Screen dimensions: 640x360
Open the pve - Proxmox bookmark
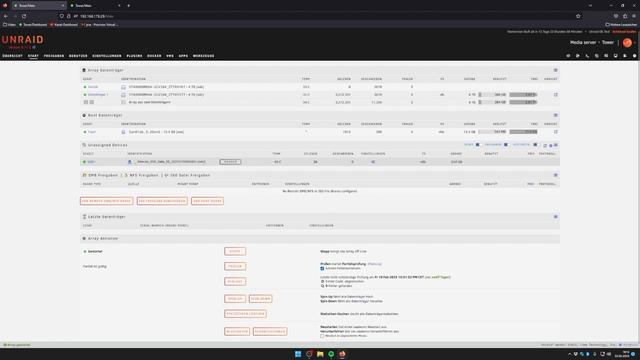[100, 25]
